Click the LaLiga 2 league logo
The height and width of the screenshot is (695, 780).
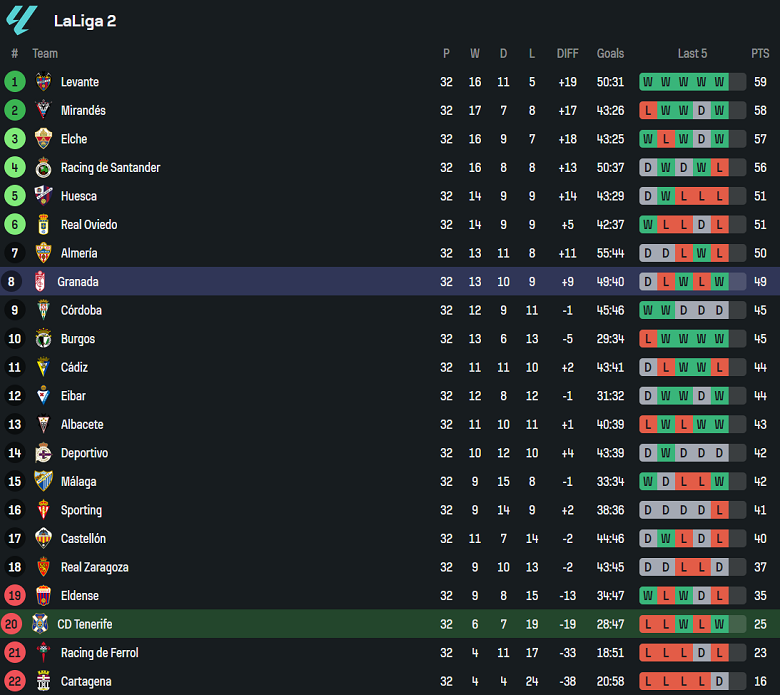[21, 19]
